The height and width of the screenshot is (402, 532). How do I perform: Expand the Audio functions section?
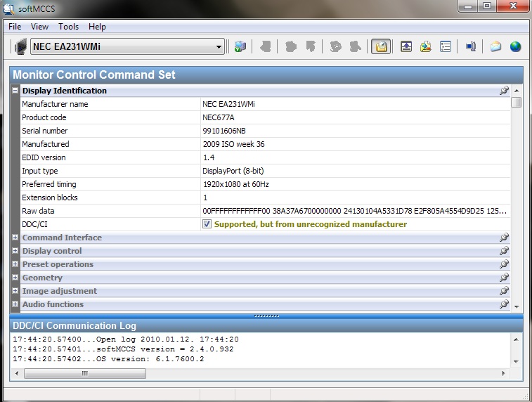click(x=15, y=304)
